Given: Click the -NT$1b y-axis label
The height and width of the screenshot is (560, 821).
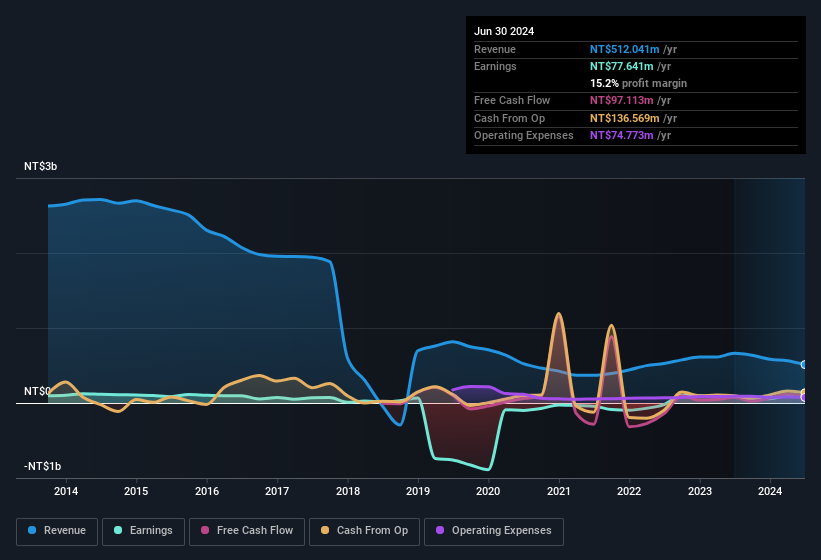Looking at the screenshot, I should coord(42,466).
